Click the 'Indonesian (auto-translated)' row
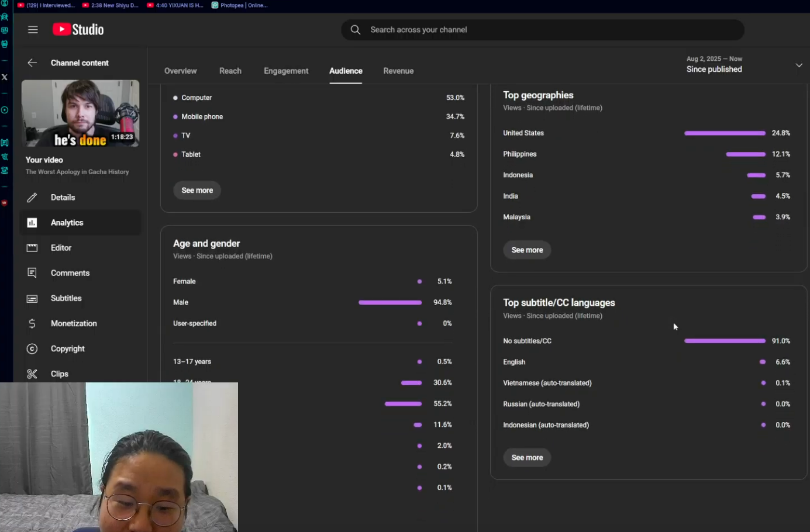The width and height of the screenshot is (810, 532). coord(646,425)
